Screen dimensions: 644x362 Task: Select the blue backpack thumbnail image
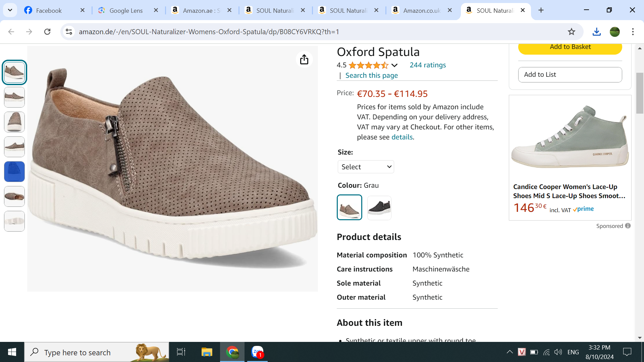click(14, 172)
